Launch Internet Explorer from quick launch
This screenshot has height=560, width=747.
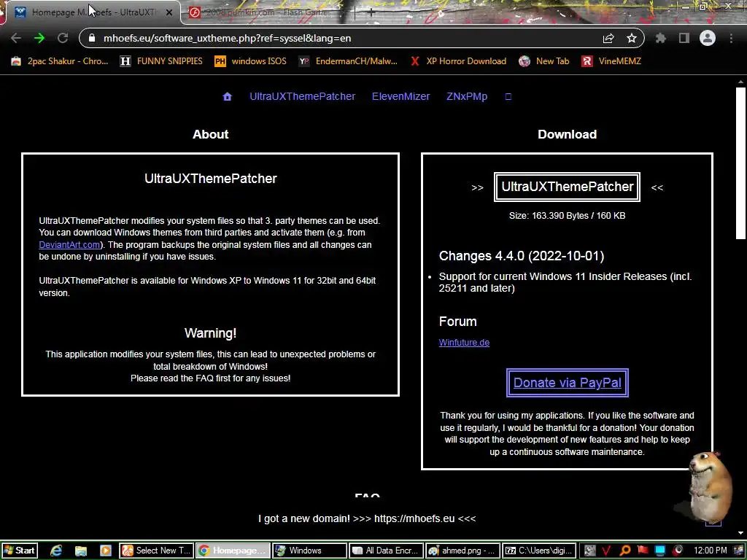coord(56,551)
